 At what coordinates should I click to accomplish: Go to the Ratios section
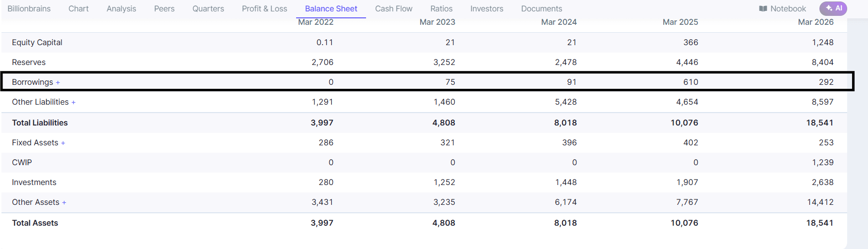tap(441, 9)
